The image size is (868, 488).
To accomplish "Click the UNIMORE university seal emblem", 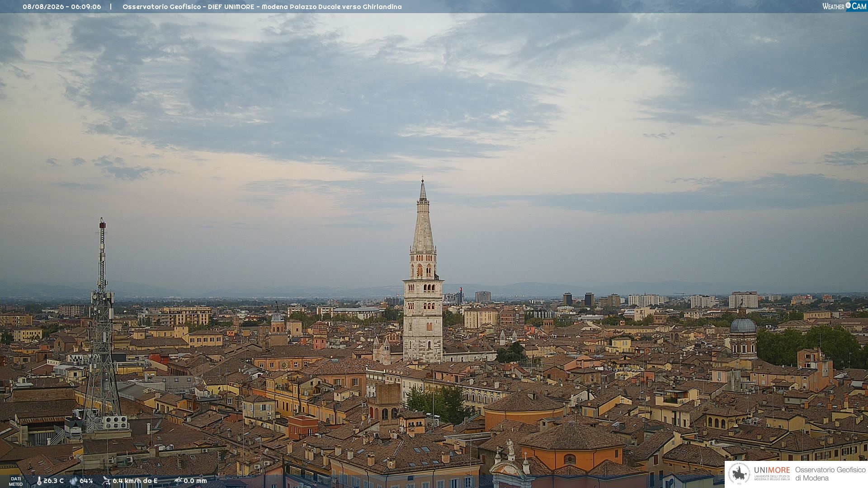I will pos(739,474).
